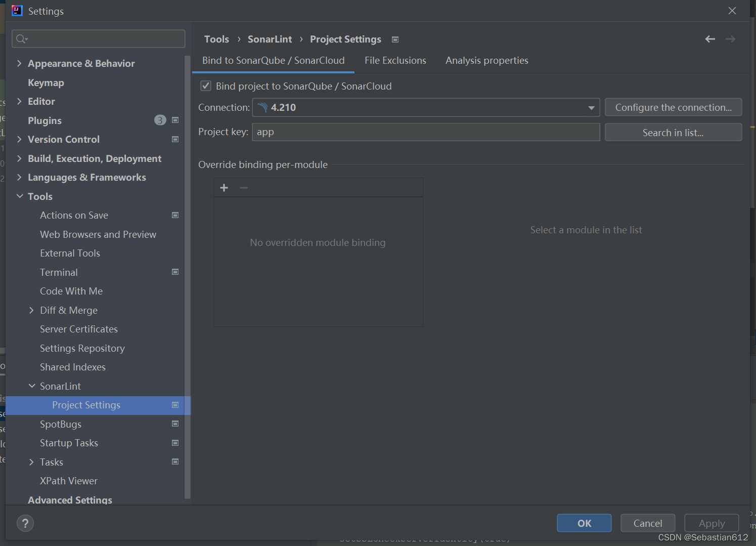Switch to Bind to SonarQube / SonarCloud tab
Image resolution: width=756 pixels, height=546 pixels.
tap(274, 60)
